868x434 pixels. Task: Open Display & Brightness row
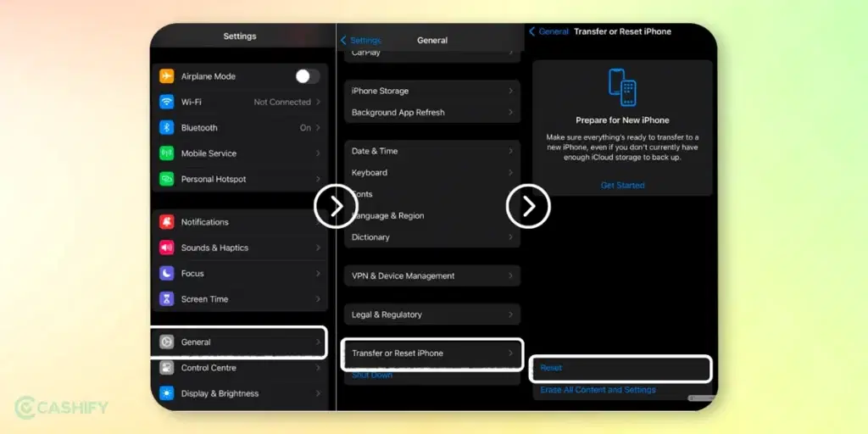click(x=240, y=393)
